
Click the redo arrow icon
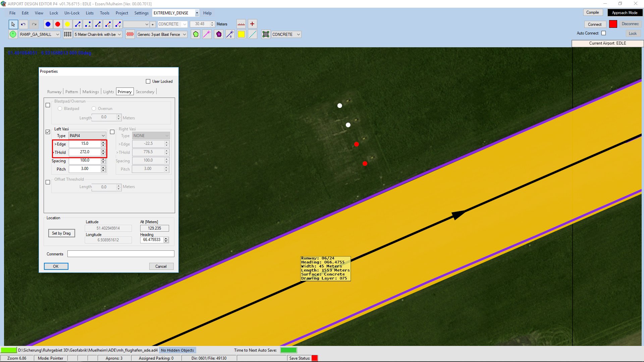[x=34, y=24]
